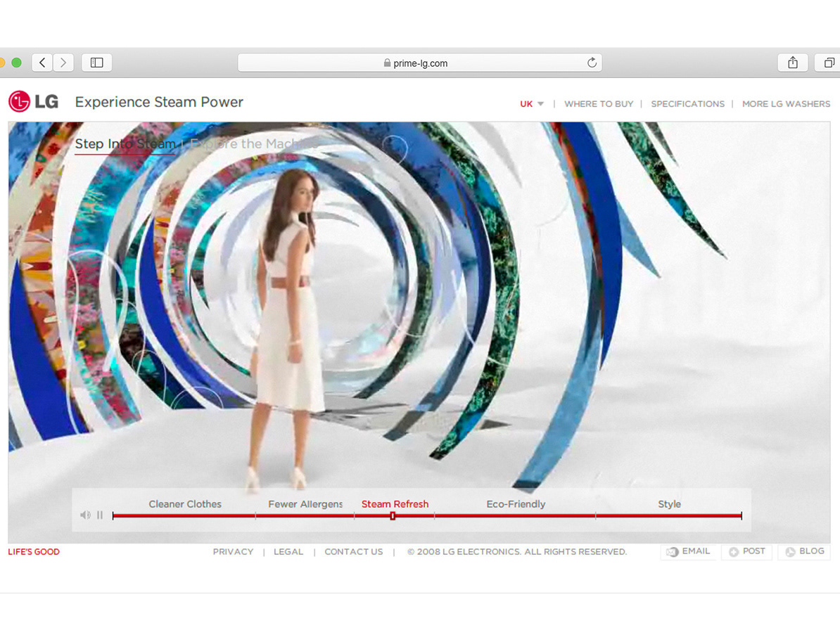Jump to the Style chapter
This screenshot has height=630, width=840.
coord(669,503)
